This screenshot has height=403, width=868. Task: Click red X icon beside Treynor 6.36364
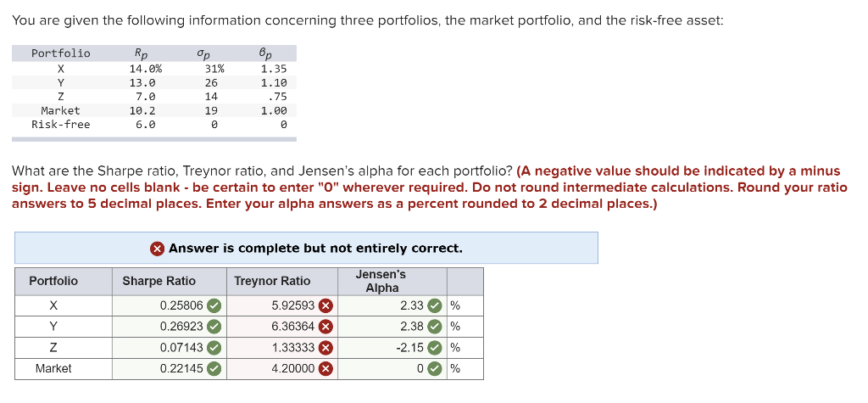tap(325, 327)
